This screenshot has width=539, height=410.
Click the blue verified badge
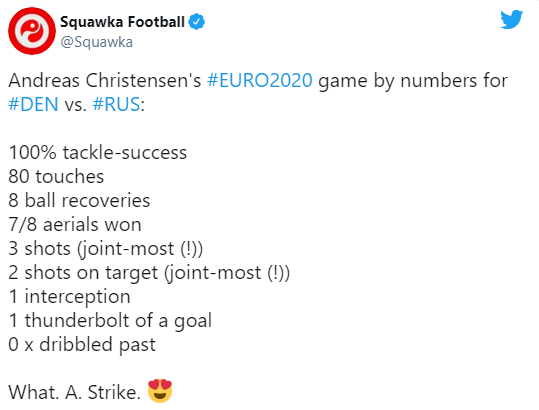pos(197,22)
